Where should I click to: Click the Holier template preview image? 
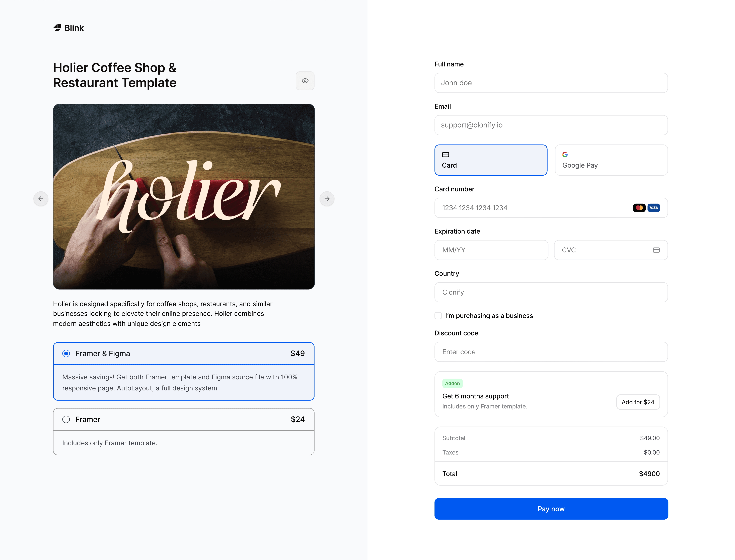184,197
